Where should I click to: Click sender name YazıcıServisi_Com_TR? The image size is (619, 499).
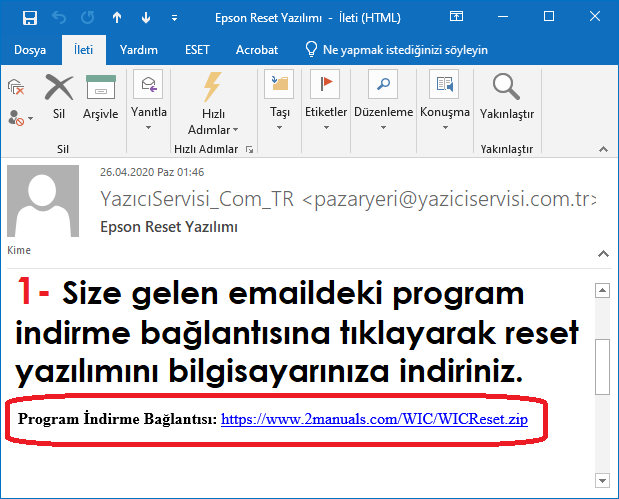[x=197, y=199]
